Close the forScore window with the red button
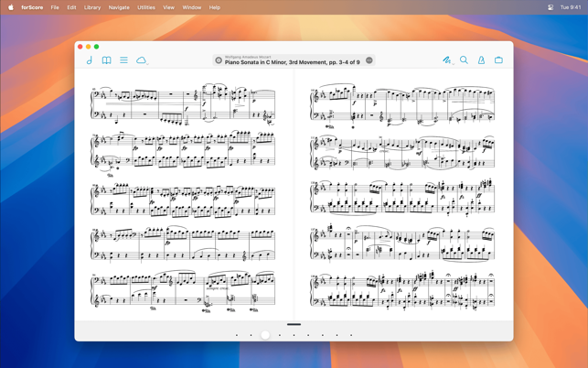The height and width of the screenshot is (368, 588). pos(80,47)
